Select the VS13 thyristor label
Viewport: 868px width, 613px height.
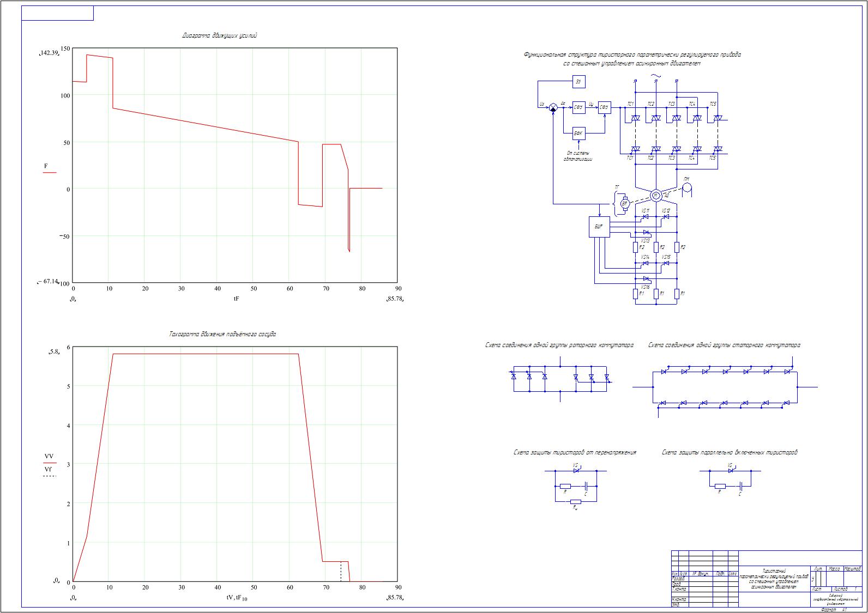point(646,241)
